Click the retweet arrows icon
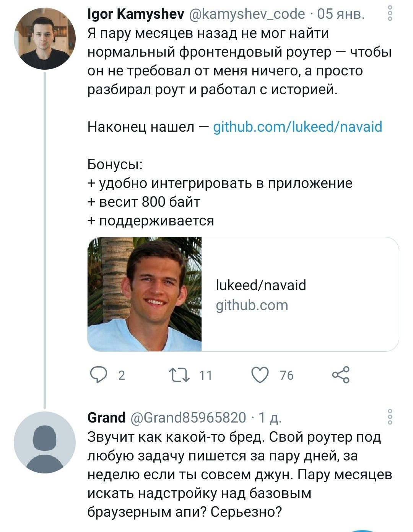Viewport: 413px width, 532px height. [180, 375]
